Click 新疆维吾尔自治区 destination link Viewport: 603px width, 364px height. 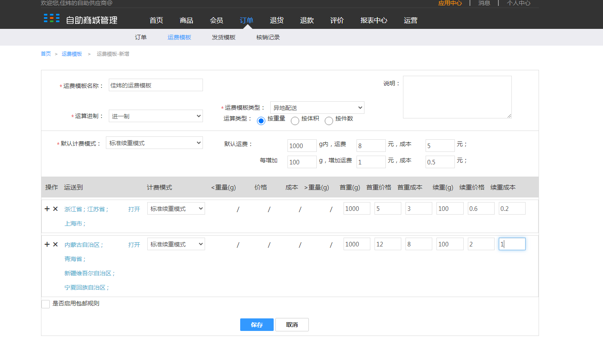click(90, 273)
